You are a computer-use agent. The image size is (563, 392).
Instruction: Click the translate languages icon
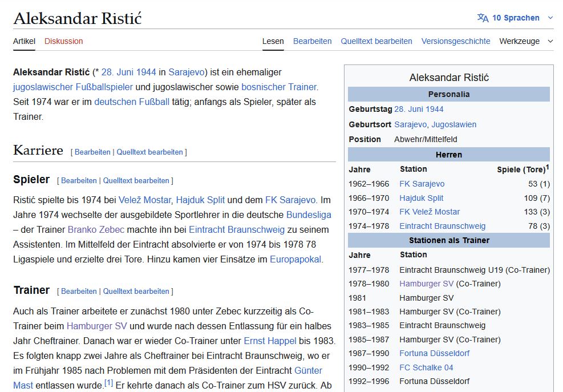pyautogui.click(x=483, y=18)
